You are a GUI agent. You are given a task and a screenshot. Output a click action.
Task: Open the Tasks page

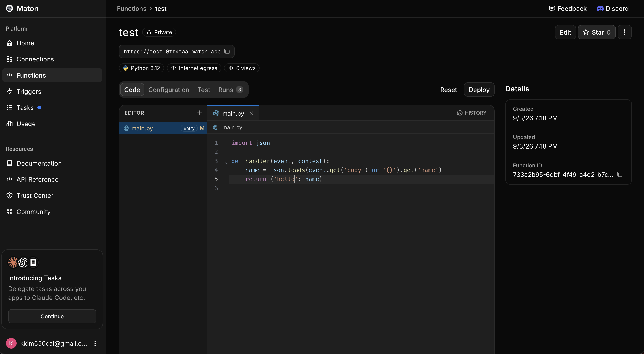click(52, 108)
